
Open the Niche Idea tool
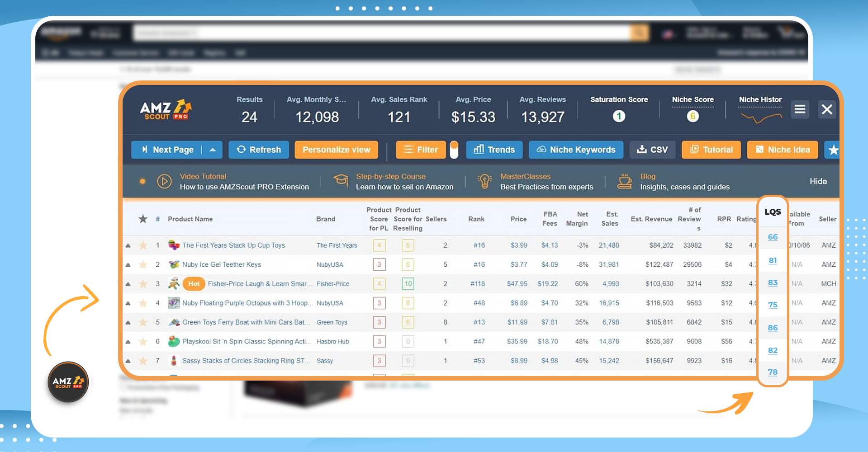(x=782, y=150)
